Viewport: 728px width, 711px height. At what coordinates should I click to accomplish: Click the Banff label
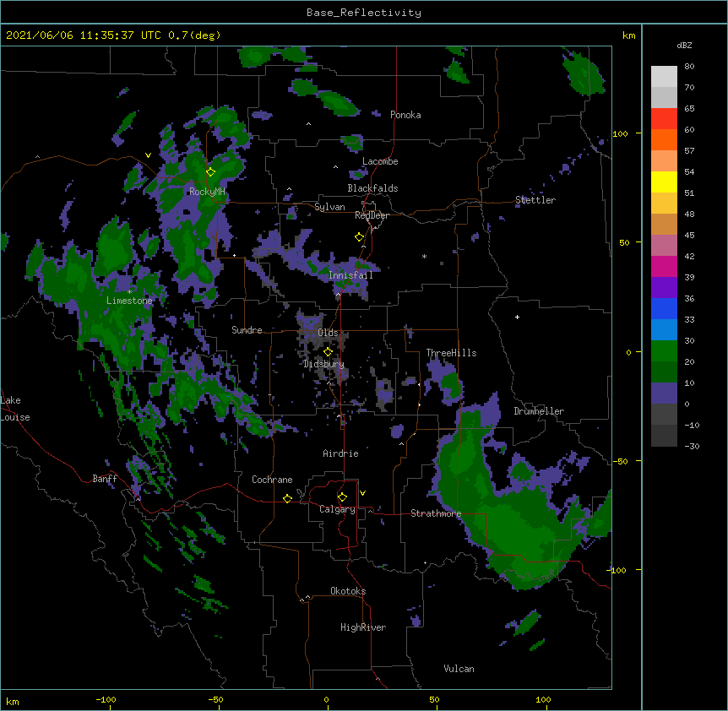(105, 479)
